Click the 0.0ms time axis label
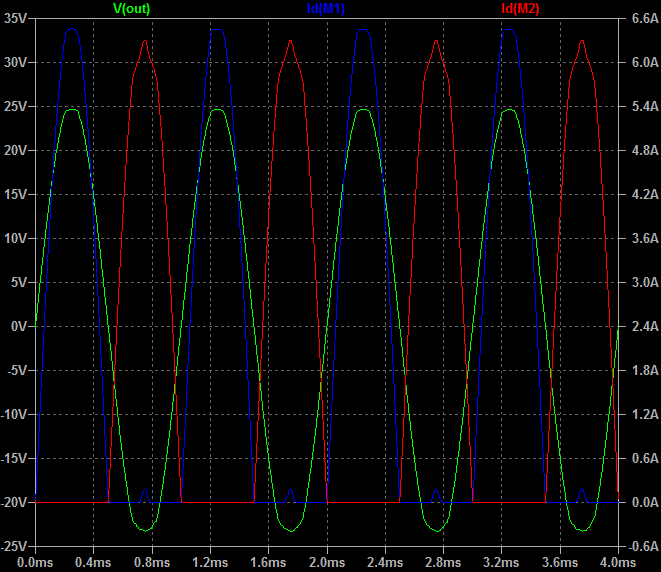Screen dimensions: 661x572 [35, 562]
